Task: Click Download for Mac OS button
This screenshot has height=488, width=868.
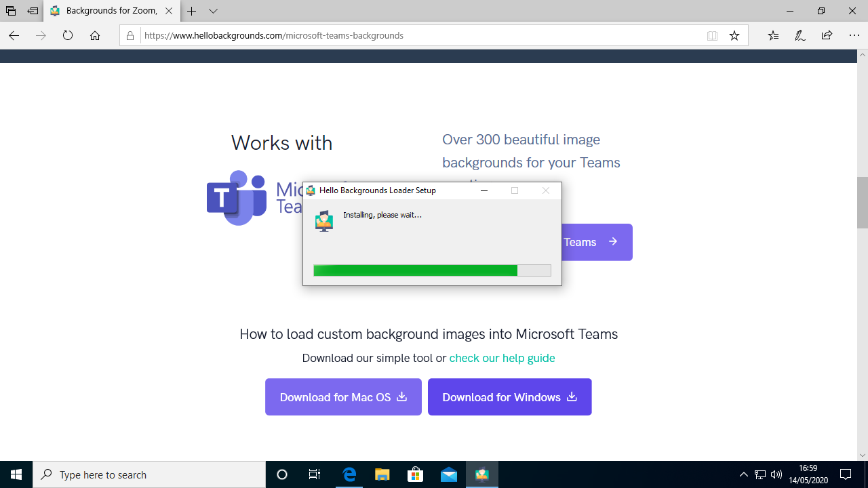Action: (x=343, y=396)
